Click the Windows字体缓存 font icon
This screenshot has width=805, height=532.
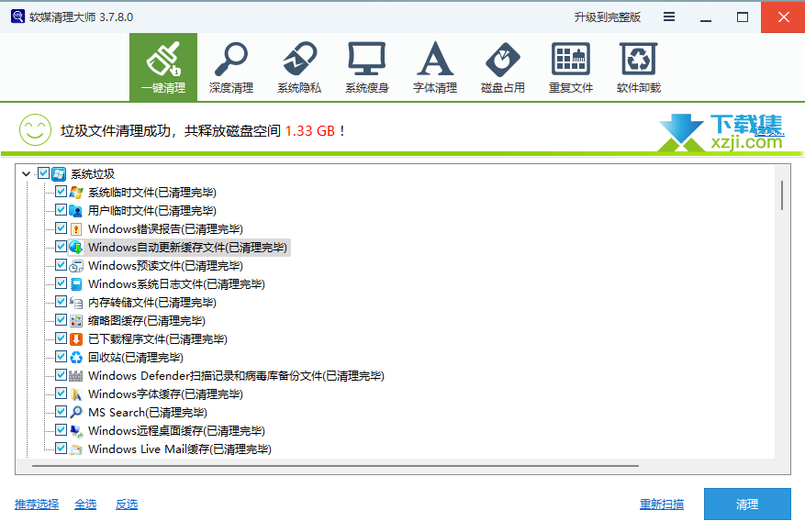76,394
